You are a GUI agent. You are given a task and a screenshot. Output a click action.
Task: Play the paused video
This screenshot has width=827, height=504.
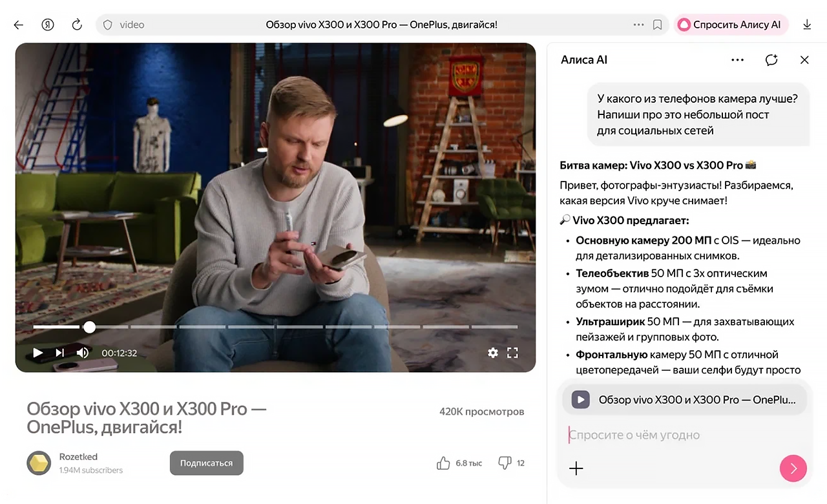pos(37,353)
